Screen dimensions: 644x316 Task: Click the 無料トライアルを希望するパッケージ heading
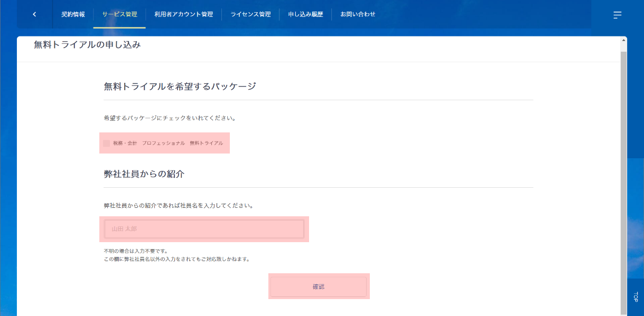coord(180,86)
